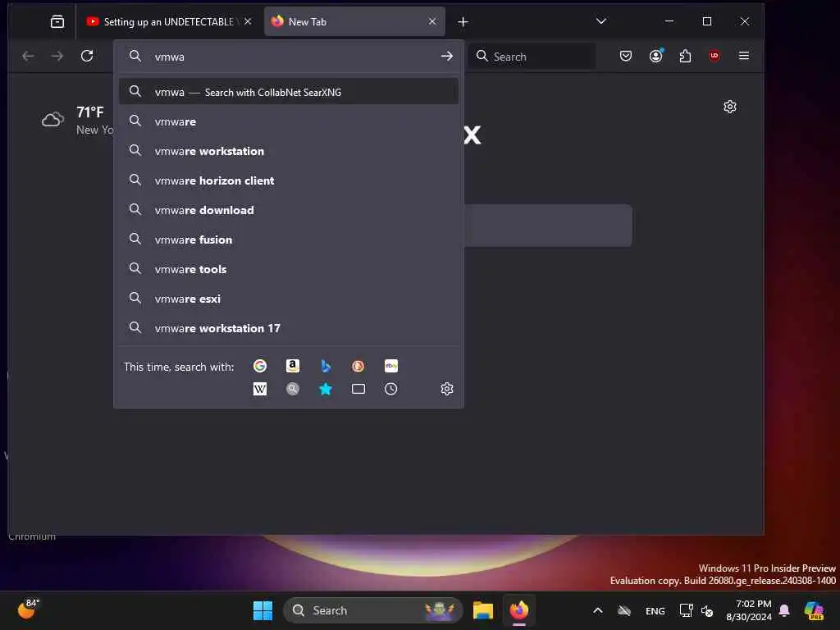Search with the SearXNG magnifier engine icon
The width and height of the screenshot is (840, 630).
[x=293, y=389]
